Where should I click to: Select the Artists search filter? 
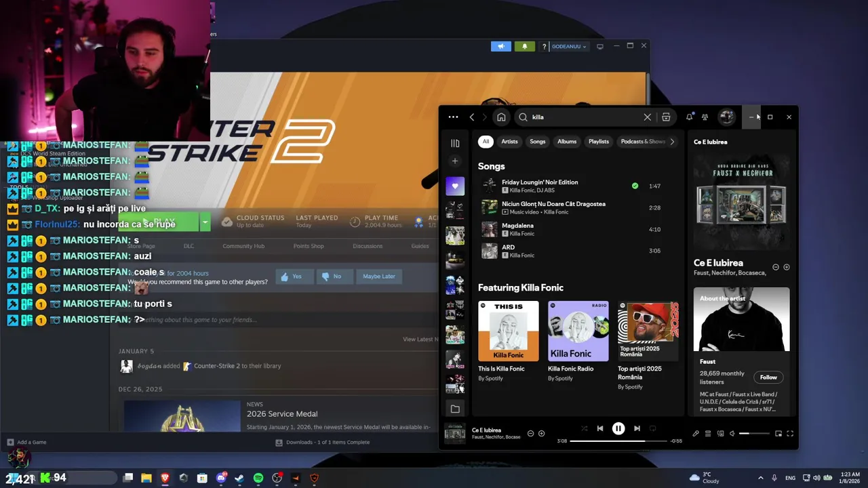[x=509, y=142]
